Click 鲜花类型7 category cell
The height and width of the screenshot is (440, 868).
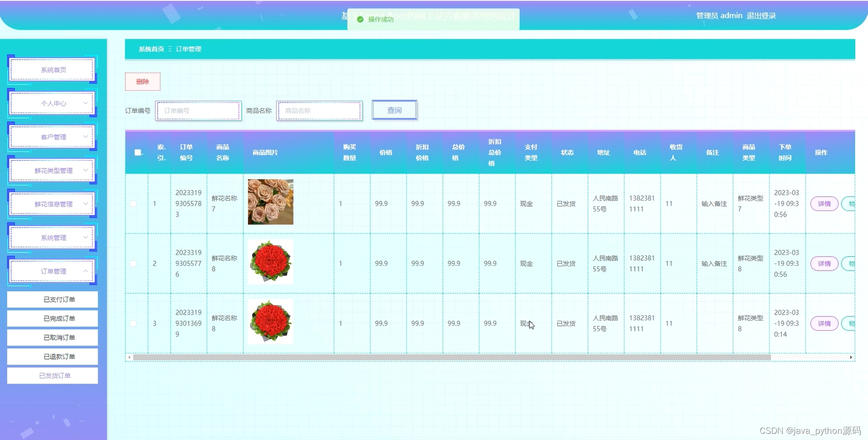pyautogui.click(x=750, y=203)
